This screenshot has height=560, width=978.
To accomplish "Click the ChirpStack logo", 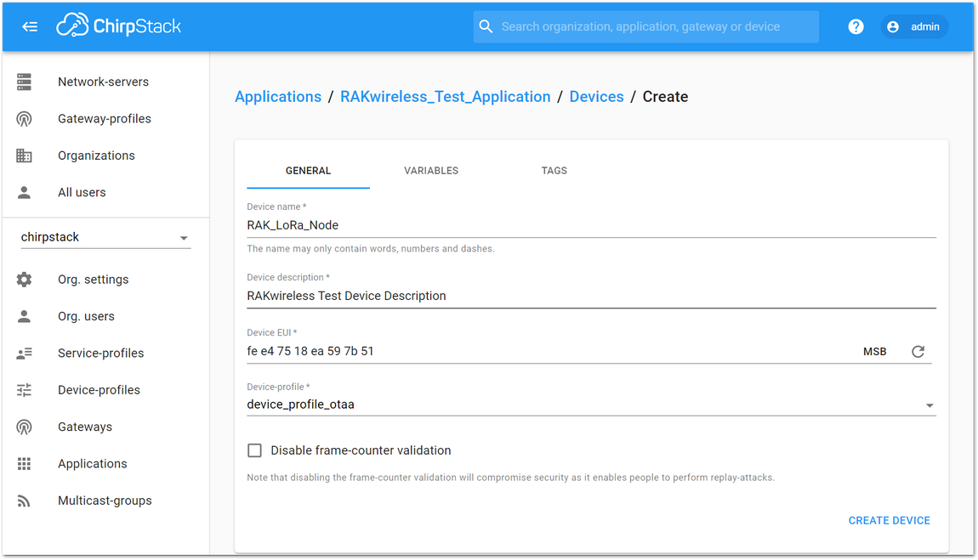I will (118, 26).
